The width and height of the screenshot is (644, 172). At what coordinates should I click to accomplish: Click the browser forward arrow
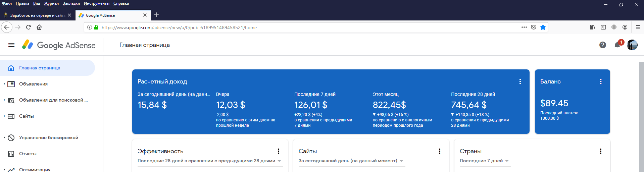pyautogui.click(x=18, y=27)
